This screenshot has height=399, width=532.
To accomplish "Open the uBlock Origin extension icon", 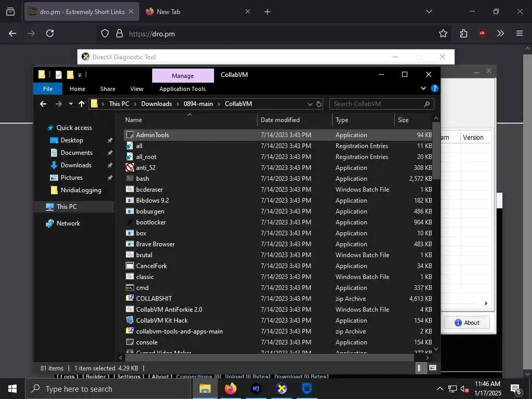I will pyautogui.click(x=482, y=33).
